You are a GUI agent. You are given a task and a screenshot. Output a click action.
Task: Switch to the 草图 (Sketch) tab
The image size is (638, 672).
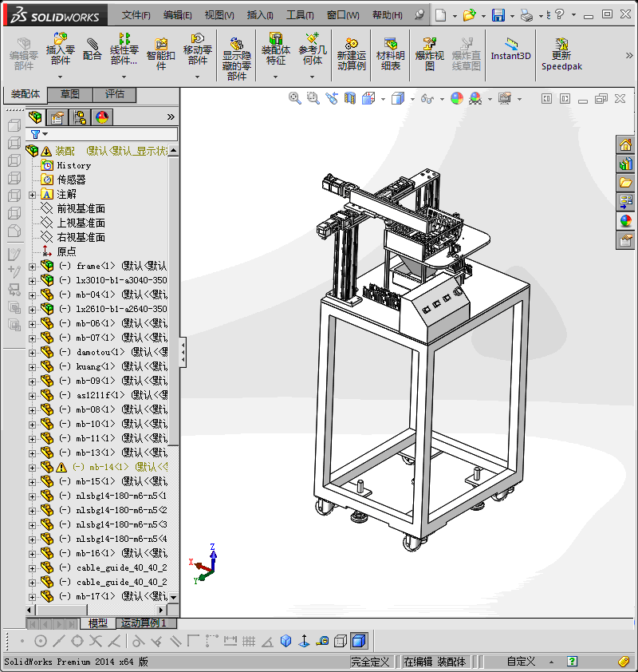[70, 94]
